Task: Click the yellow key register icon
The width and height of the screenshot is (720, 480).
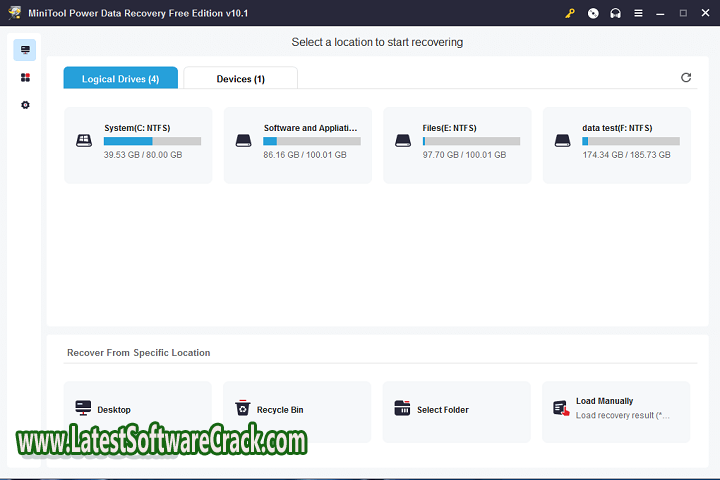Action: click(x=570, y=13)
